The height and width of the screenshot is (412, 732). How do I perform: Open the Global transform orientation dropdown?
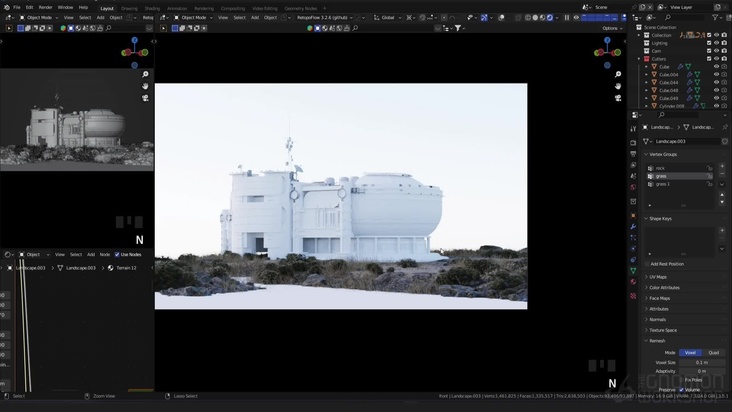387,18
